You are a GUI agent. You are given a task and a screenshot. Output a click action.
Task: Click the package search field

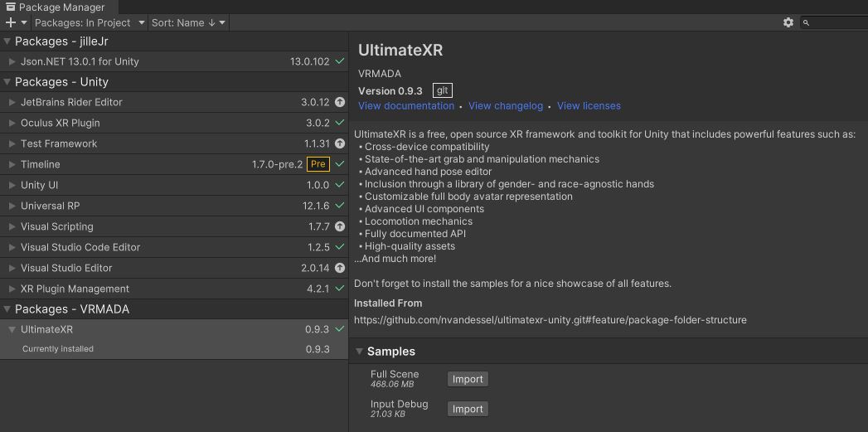pyautogui.click(x=837, y=22)
